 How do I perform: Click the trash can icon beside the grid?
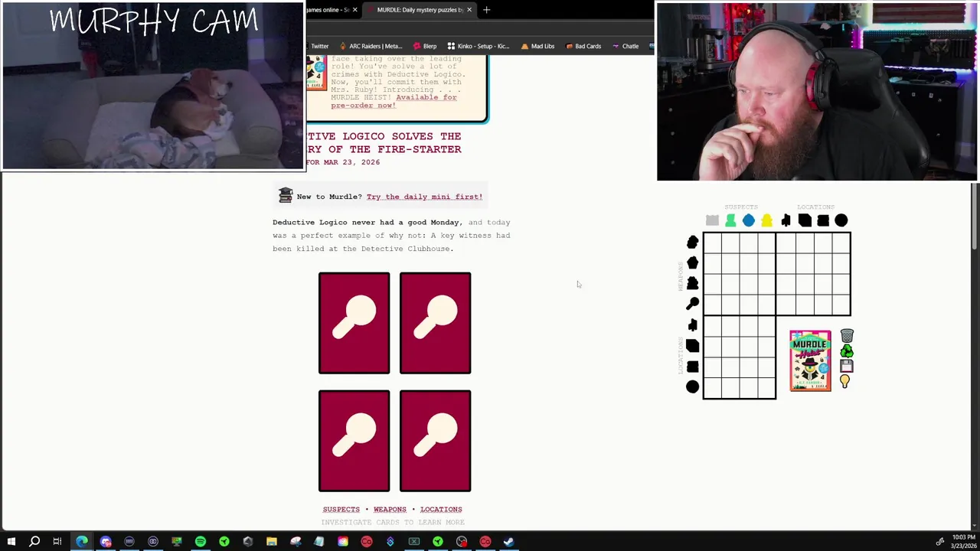point(847,336)
